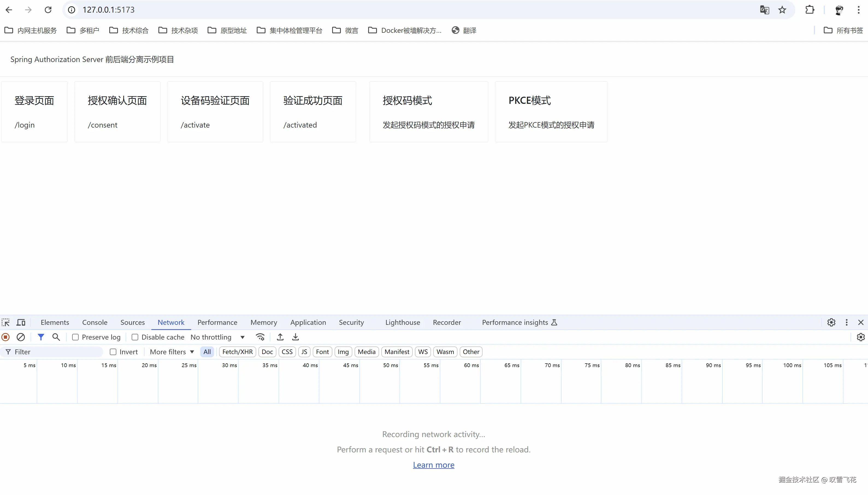Screen dimensions: 868x495
Task: Open the 翻译 bookmark
Action: pos(464,30)
